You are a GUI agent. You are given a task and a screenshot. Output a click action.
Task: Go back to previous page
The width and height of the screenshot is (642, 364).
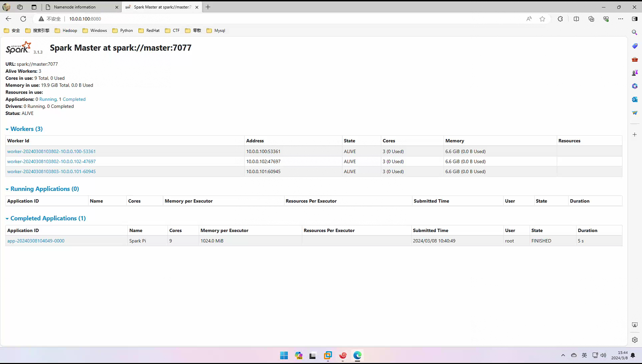coord(9,19)
